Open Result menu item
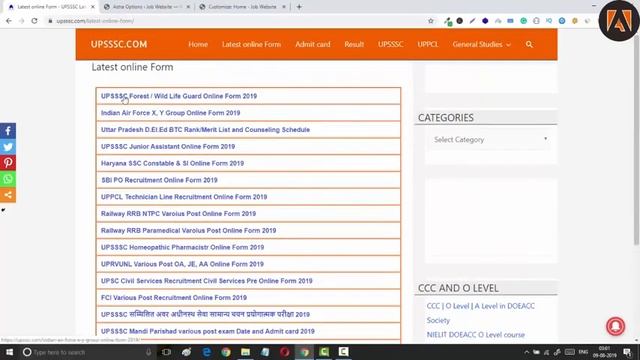The height and width of the screenshot is (360, 640). (354, 44)
